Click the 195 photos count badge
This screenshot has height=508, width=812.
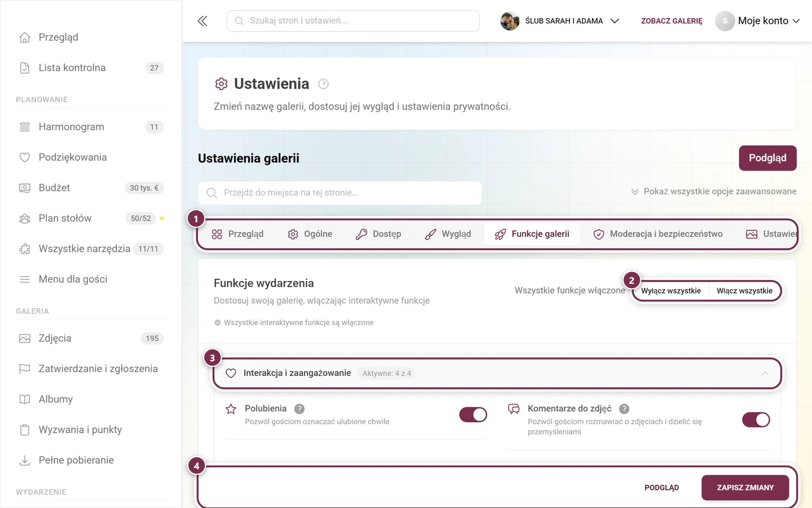click(x=152, y=339)
